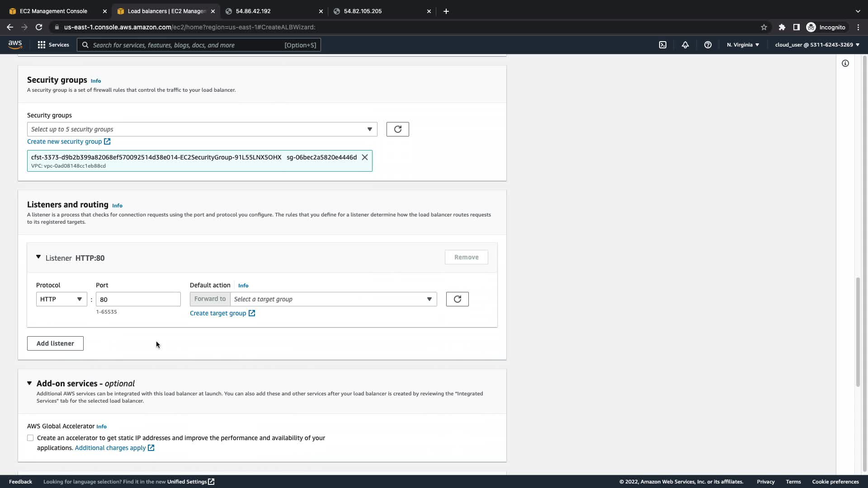Refresh the security groups list
This screenshot has height=488, width=868.
(397, 129)
